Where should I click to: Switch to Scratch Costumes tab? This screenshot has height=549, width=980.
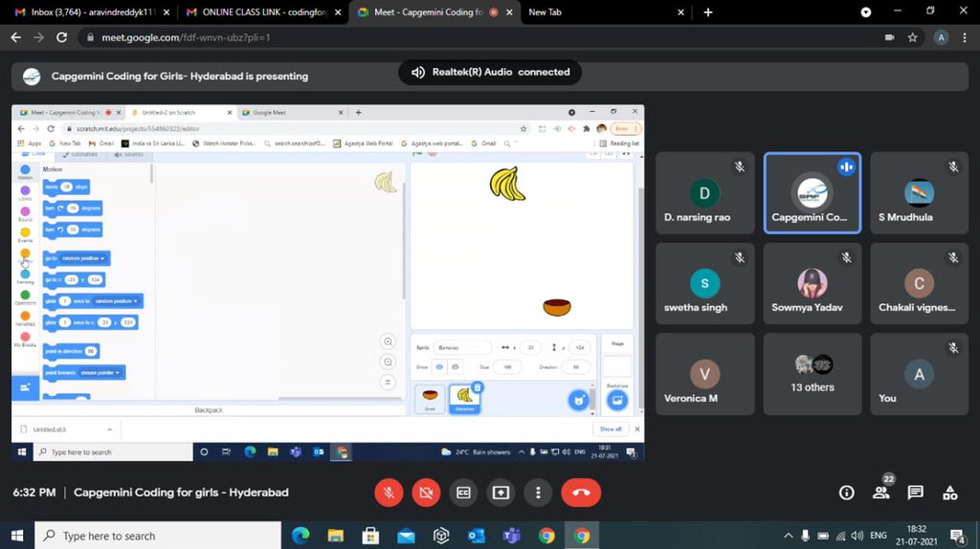pos(80,154)
